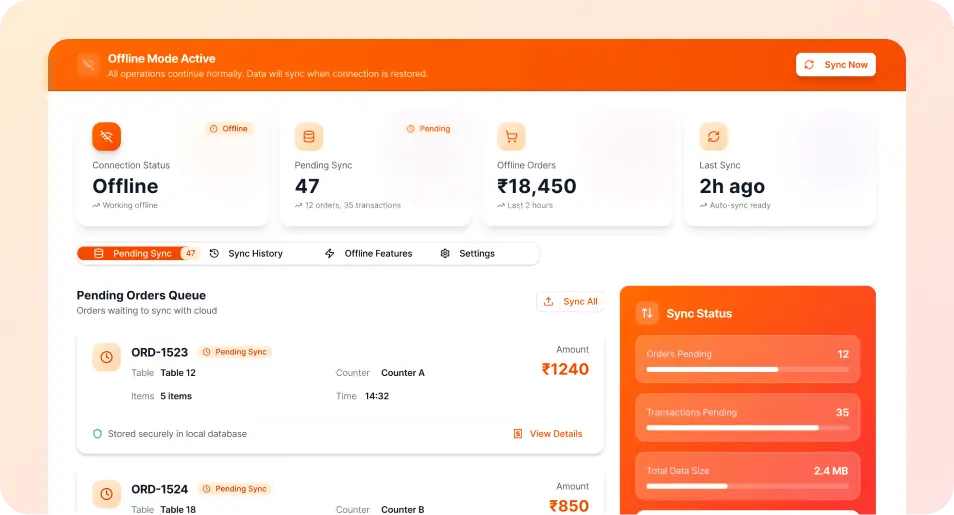Click the Connection Status offline icon
Viewport: 954px width, 515px height.
coord(107,136)
